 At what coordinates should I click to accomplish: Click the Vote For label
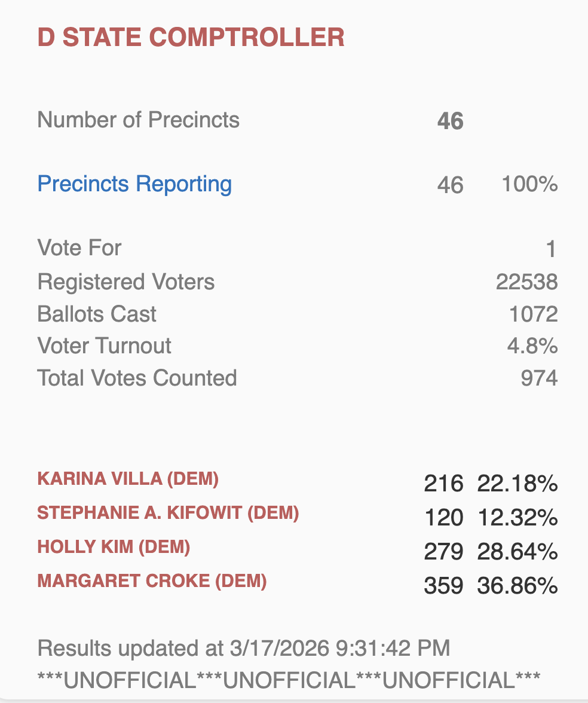click(79, 248)
